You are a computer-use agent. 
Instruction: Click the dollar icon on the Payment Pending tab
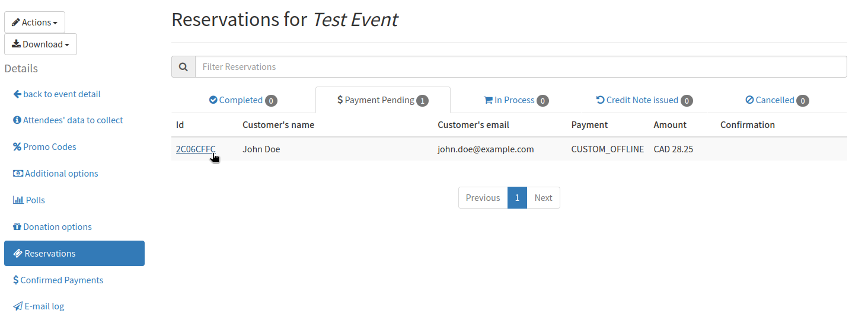[x=340, y=100]
